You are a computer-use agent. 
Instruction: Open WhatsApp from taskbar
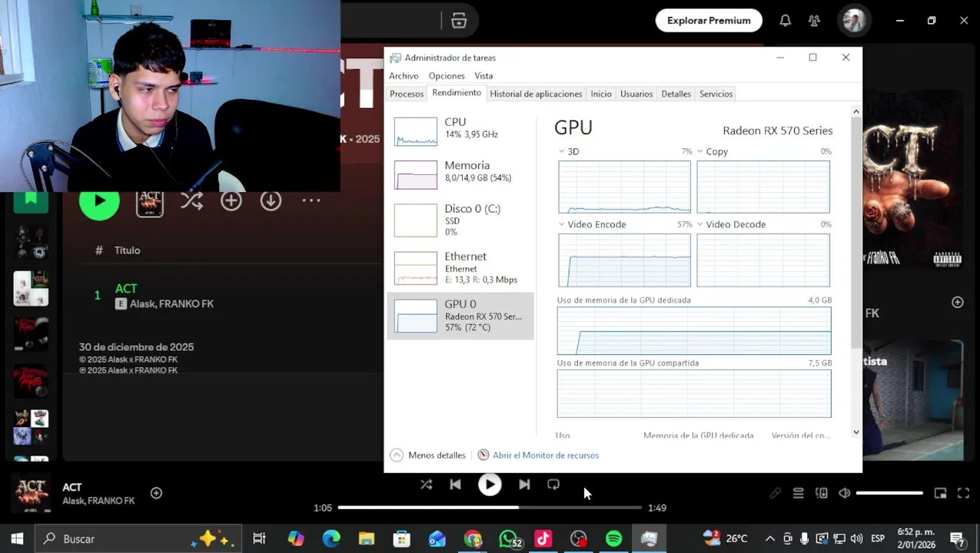pyautogui.click(x=510, y=539)
